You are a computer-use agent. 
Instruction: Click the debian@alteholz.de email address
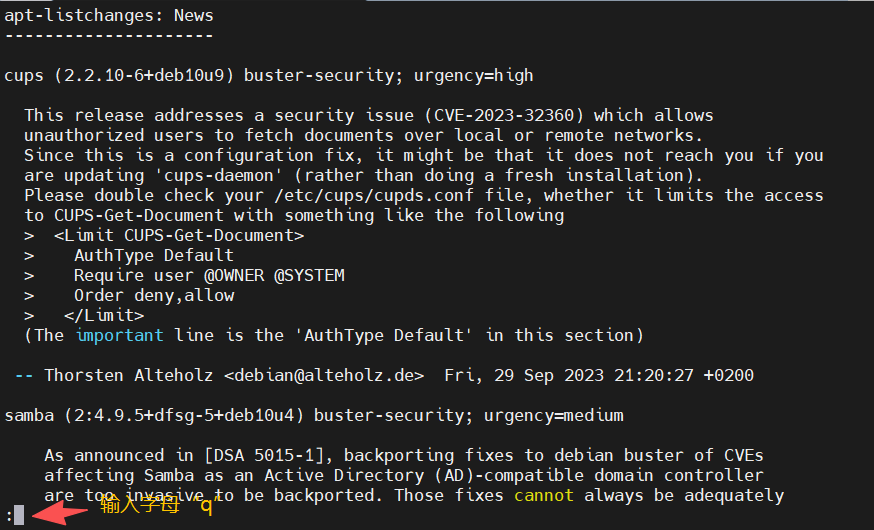pos(324,376)
